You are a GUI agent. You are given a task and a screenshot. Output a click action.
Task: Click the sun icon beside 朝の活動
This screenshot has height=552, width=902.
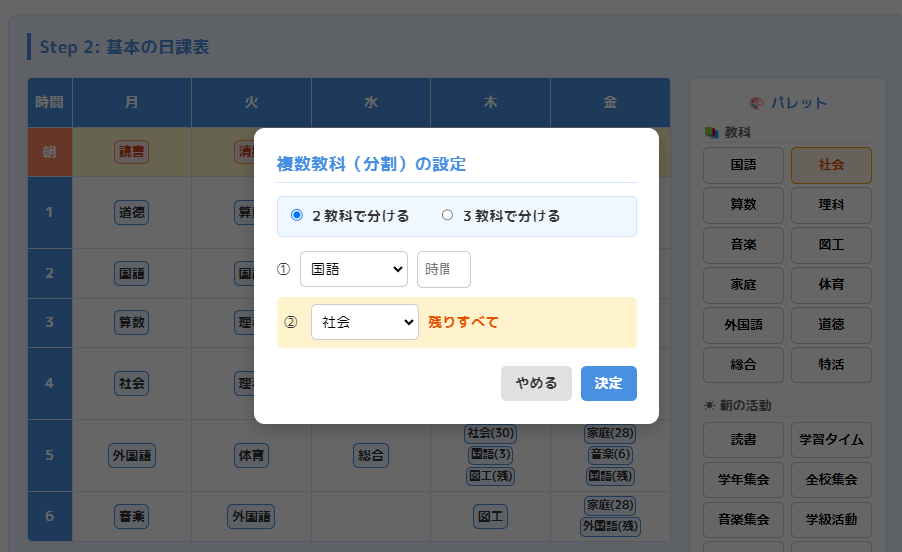pyautogui.click(x=709, y=405)
